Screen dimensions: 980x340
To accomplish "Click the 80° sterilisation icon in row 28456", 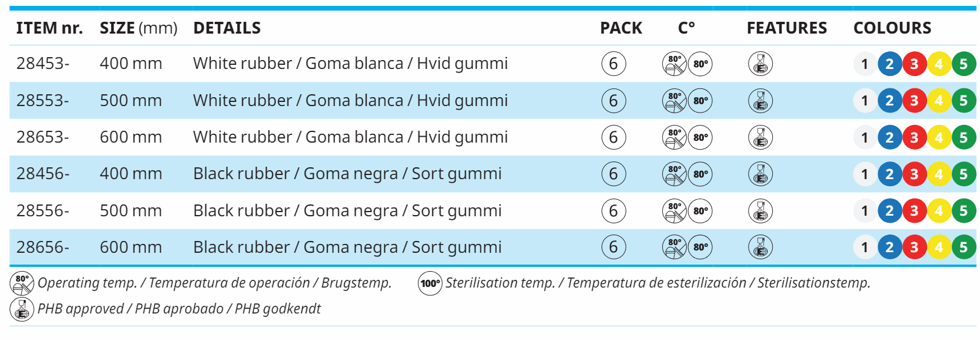I will click(x=700, y=174).
